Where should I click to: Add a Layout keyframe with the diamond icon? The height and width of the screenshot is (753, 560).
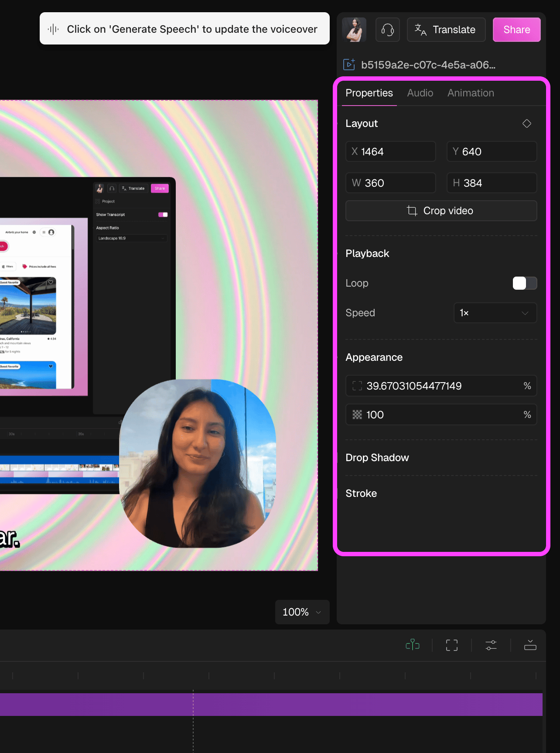coord(527,123)
